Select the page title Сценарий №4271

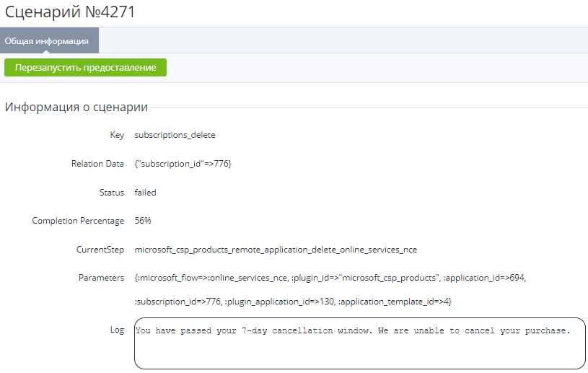(x=70, y=12)
